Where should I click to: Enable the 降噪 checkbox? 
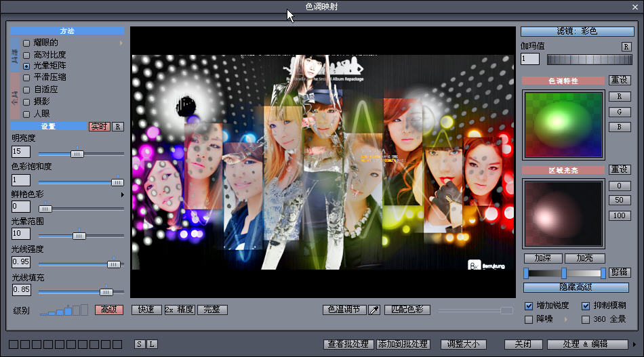[x=529, y=319]
